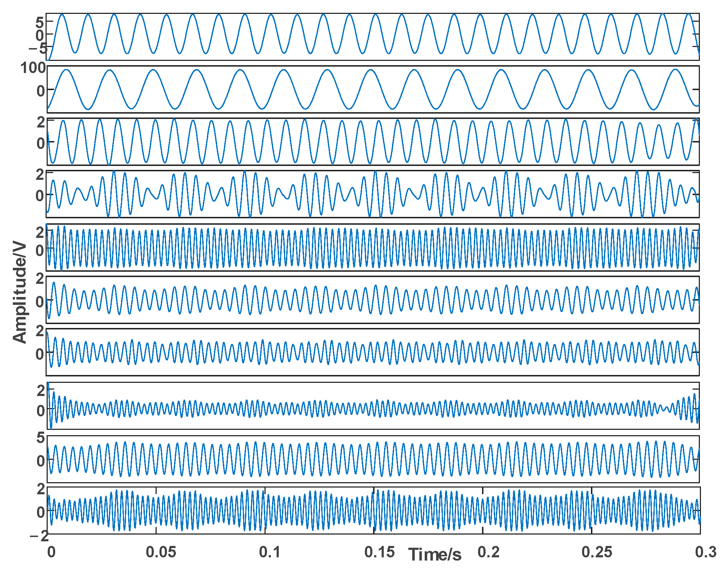Click the 0.05 x-axis tick label

tap(161, 552)
